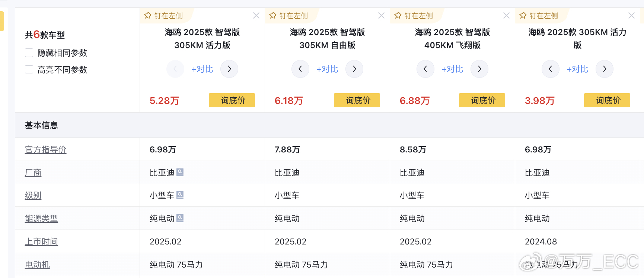644x278 pixels.
Task: Add 自由版 to comparison with +对比
Action: [327, 69]
